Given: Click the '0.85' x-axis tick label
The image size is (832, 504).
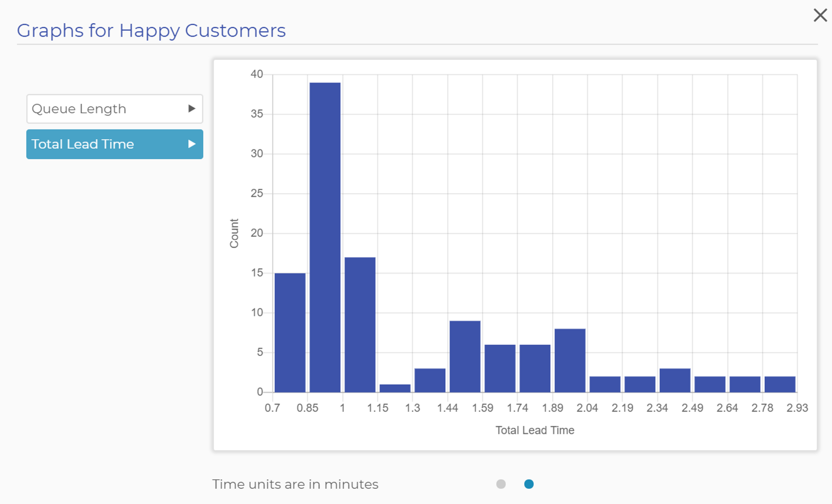Looking at the screenshot, I should click(307, 408).
